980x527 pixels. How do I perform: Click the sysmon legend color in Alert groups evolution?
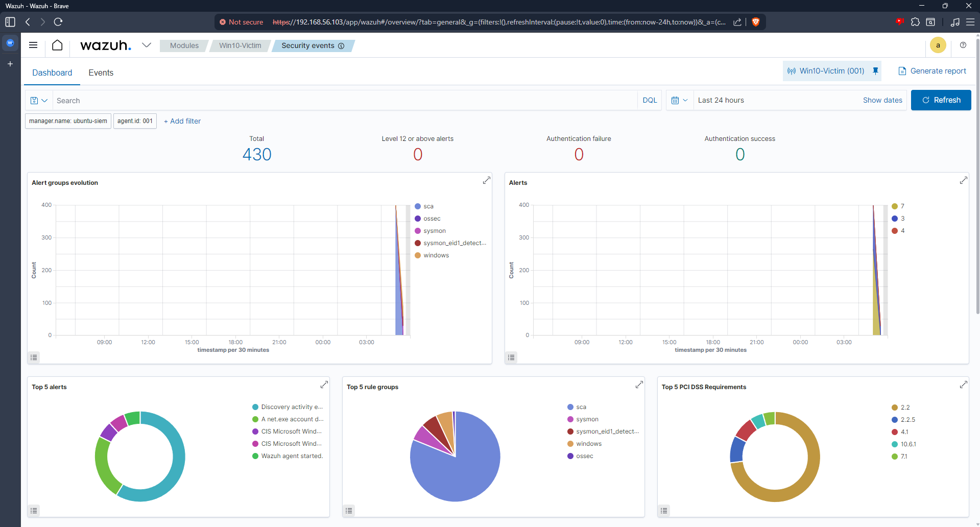click(x=418, y=231)
